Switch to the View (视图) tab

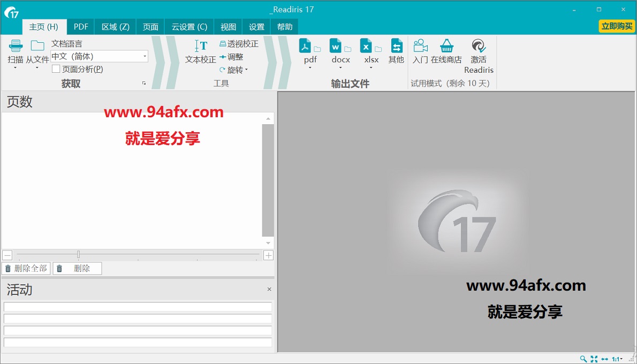point(228,27)
